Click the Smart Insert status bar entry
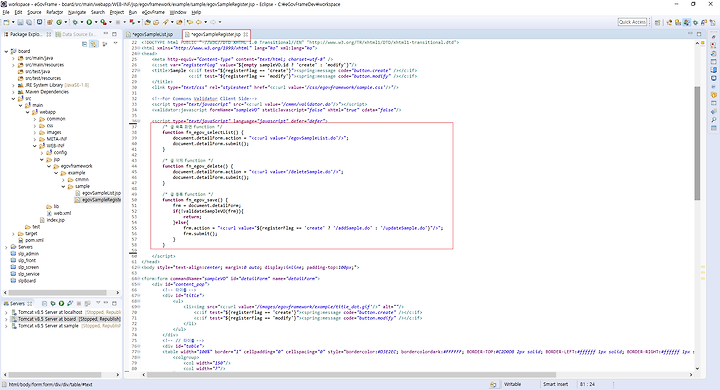This screenshot has height=390, width=720. [x=555, y=384]
